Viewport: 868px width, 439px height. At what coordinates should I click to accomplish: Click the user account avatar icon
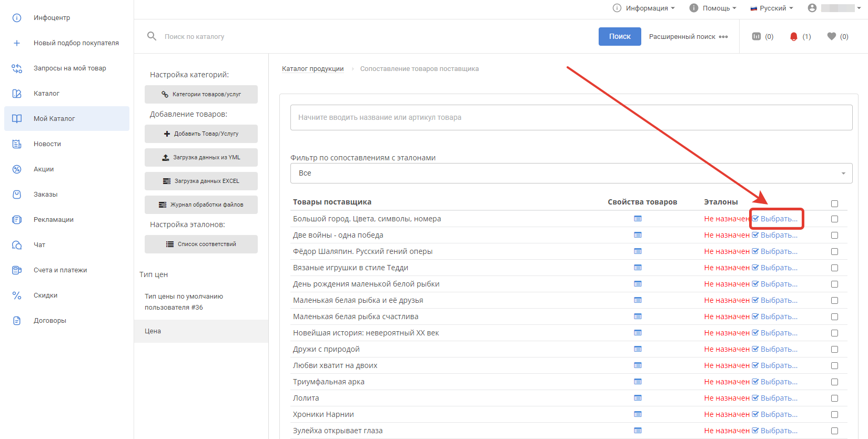[x=812, y=8]
